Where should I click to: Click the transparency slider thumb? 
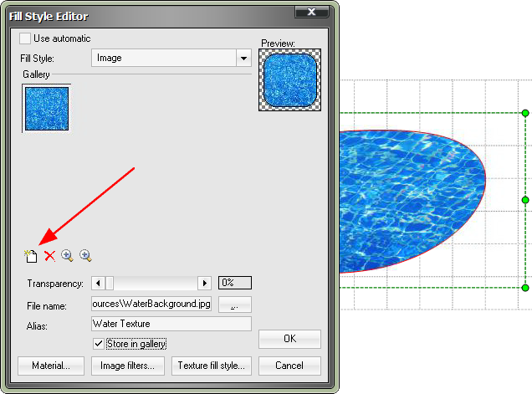110,283
